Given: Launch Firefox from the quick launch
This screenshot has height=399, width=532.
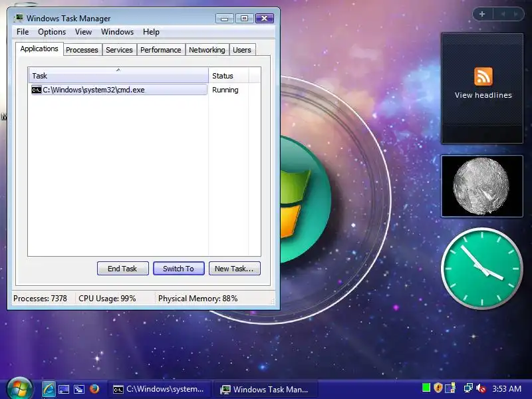Looking at the screenshot, I should (x=94, y=389).
